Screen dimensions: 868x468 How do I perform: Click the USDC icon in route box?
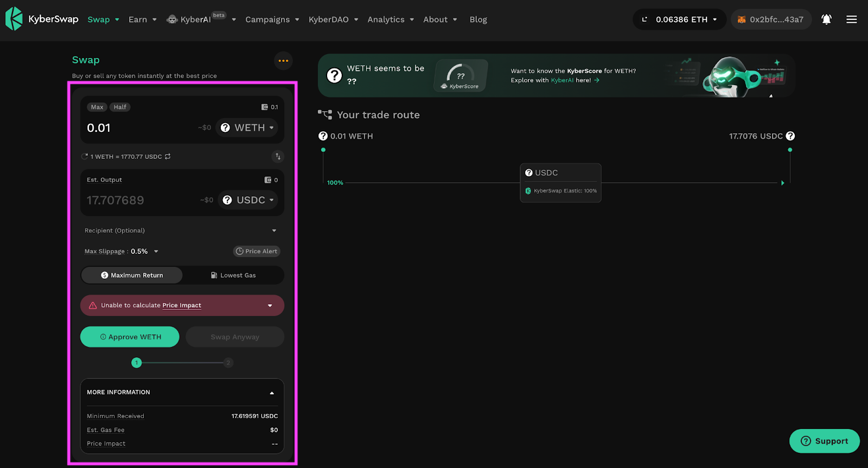click(x=529, y=173)
